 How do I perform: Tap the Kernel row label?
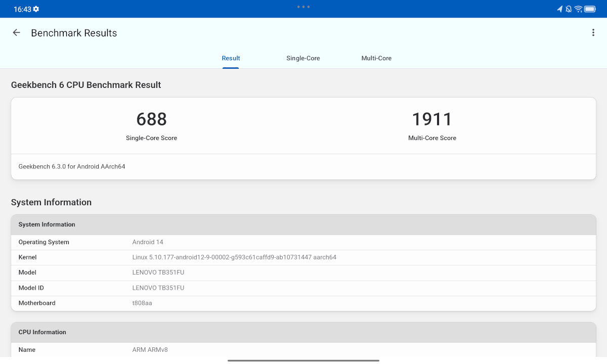click(x=28, y=257)
